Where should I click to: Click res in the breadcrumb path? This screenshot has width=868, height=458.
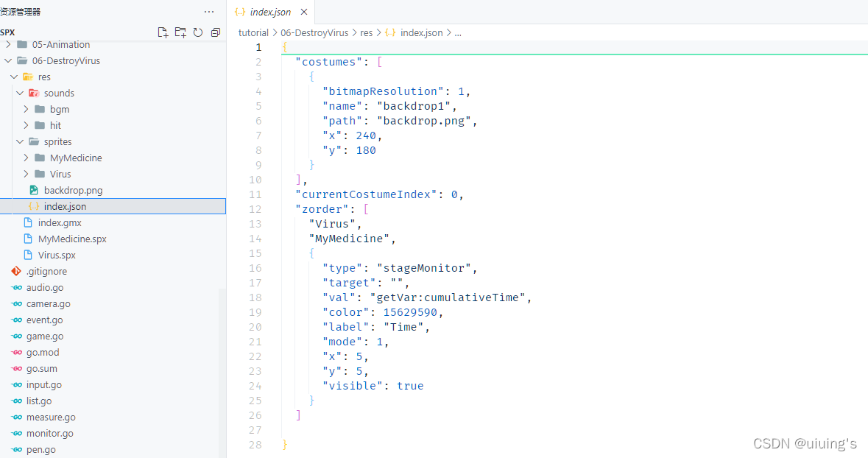366,32
